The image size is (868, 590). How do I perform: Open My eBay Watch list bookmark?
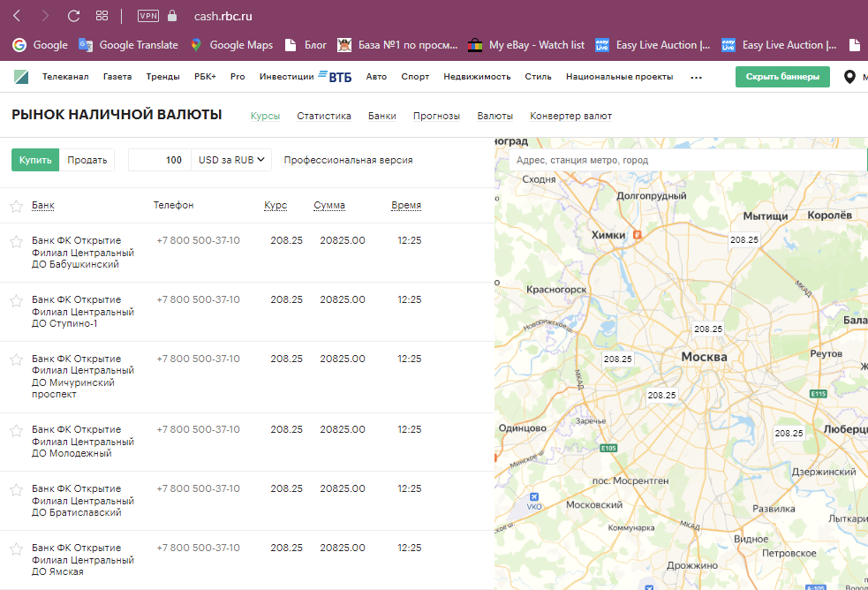[526, 45]
